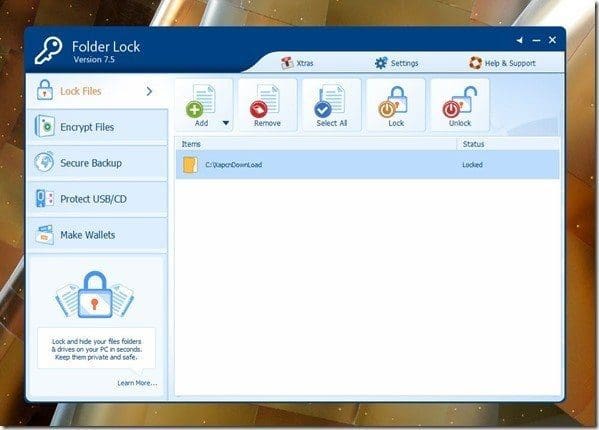This screenshot has width=599, height=430.
Task: Click the Folder Lock key logo
Action: [x=49, y=50]
